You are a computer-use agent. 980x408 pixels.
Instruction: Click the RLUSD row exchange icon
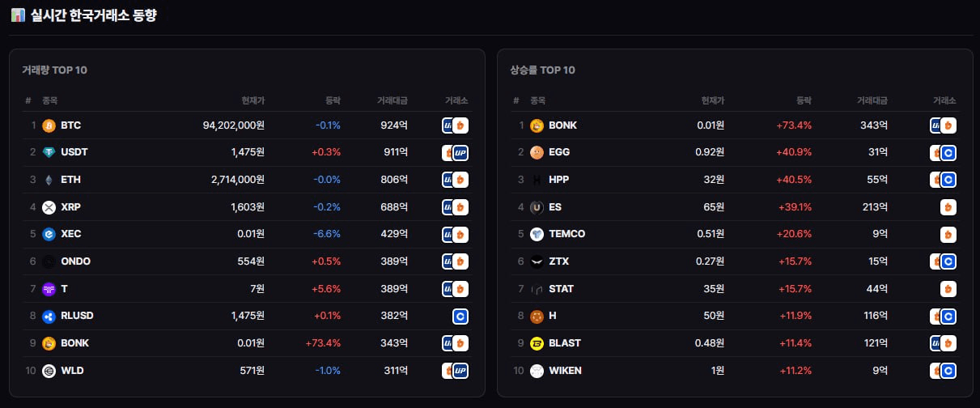(460, 316)
